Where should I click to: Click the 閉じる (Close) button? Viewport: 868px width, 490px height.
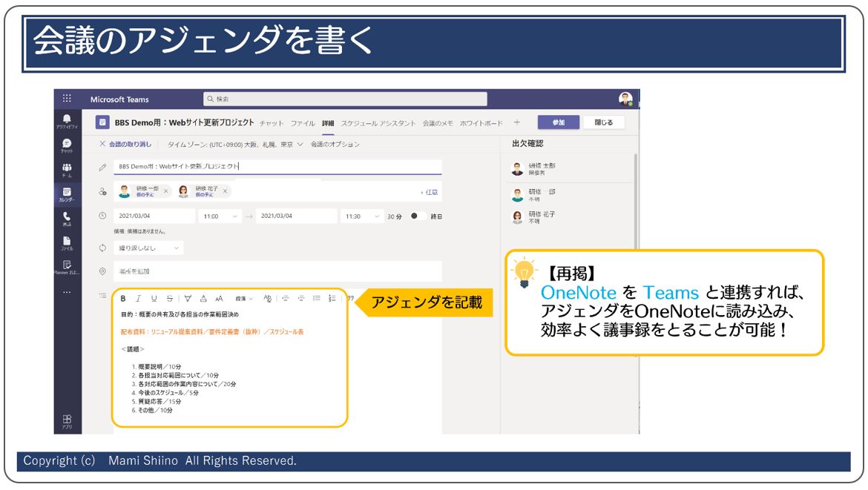pyautogui.click(x=603, y=122)
